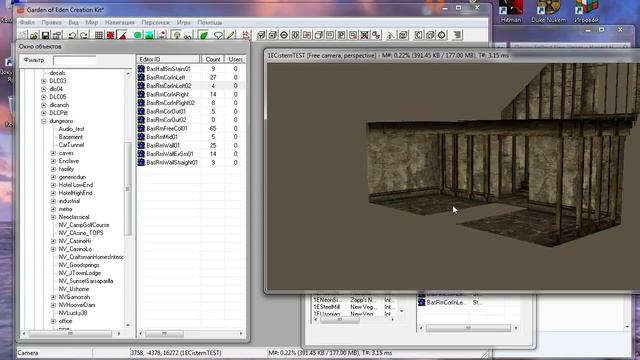Select BasRmCorInLeft02 in the object list
The width and height of the screenshot is (640, 360).
coord(169,86)
